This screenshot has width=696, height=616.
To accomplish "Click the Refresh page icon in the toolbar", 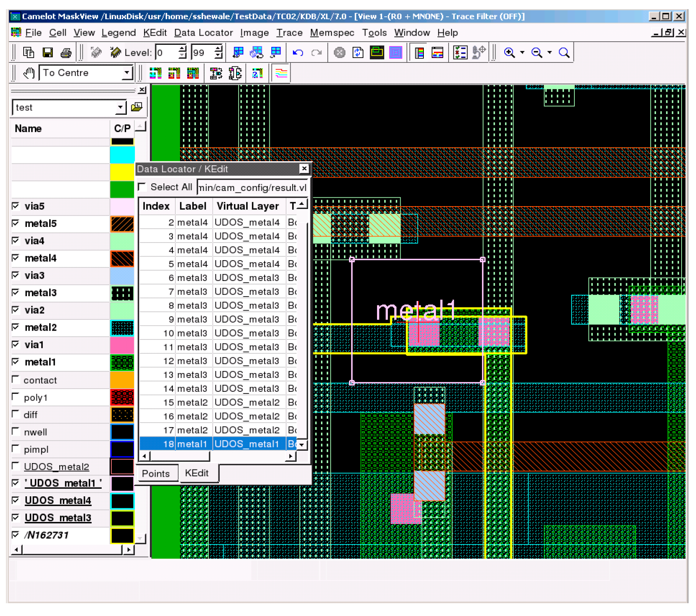I will click(358, 53).
